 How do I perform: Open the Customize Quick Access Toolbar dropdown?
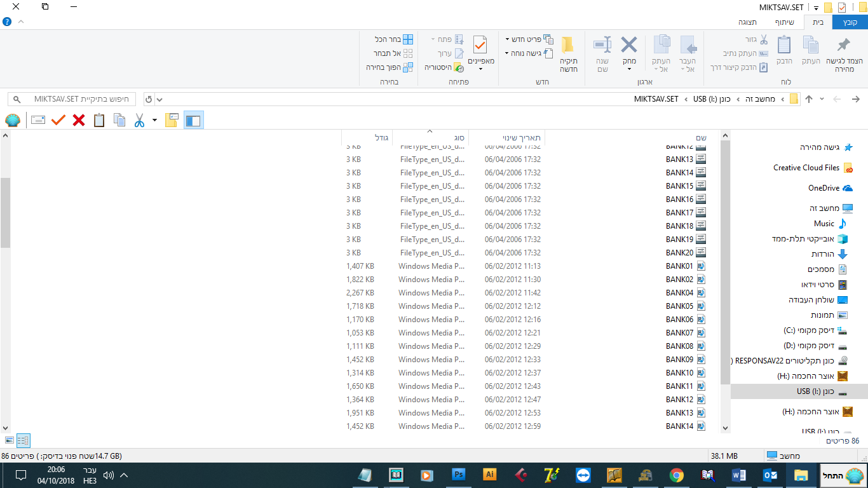(x=817, y=8)
